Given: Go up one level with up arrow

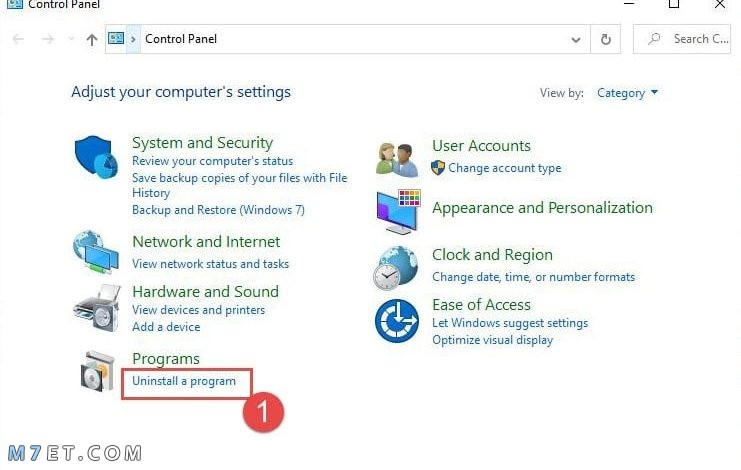Looking at the screenshot, I should (x=92, y=39).
